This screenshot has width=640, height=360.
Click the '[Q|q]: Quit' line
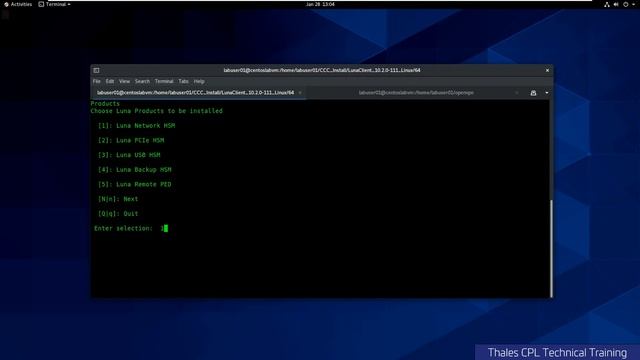(x=118, y=214)
